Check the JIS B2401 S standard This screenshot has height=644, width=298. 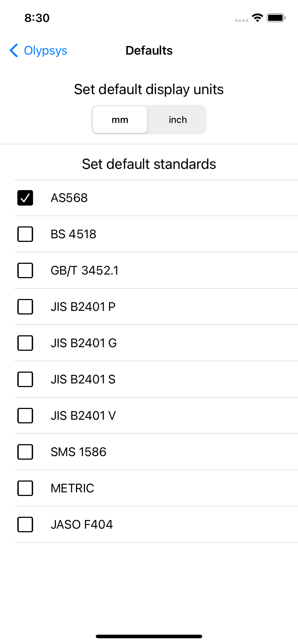pyautogui.click(x=25, y=379)
